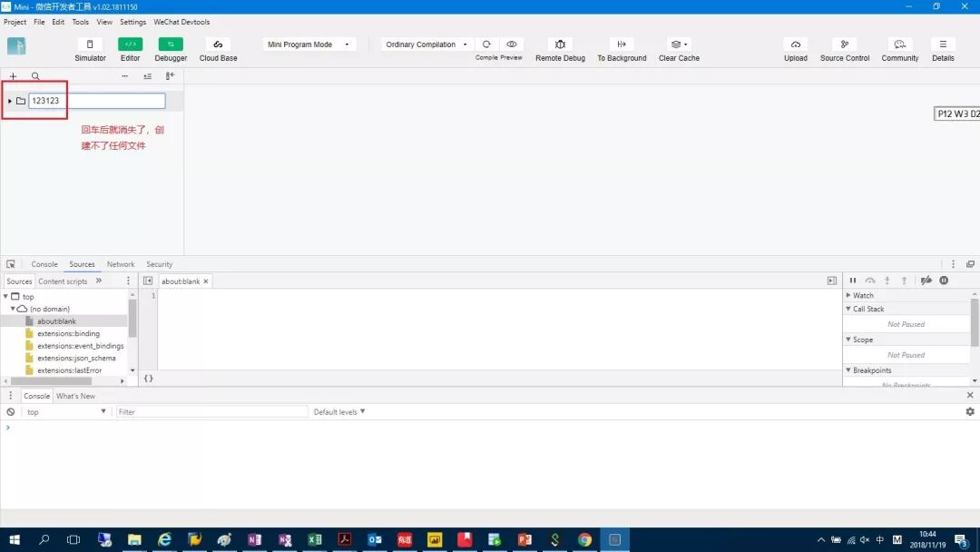
Task: Open the Project menu
Action: click(x=15, y=22)
